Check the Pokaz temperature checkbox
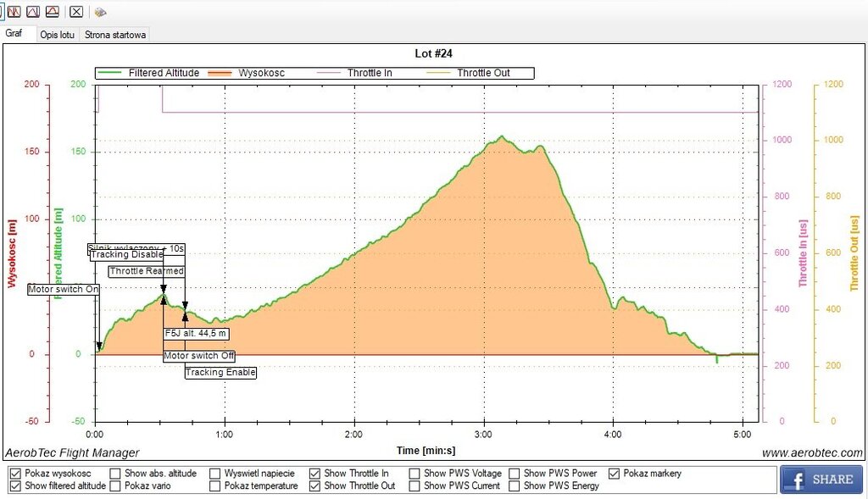The image size is (868, 499). tap(215, 486)
